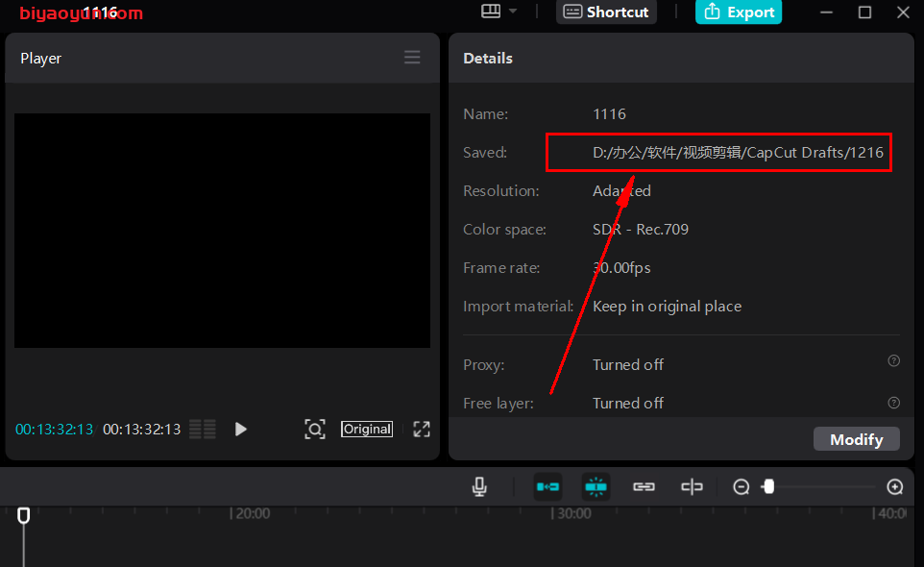This screenshot has height=567, width=924.
Task: Show help for the Proxy setting
Action: (893, 361)
